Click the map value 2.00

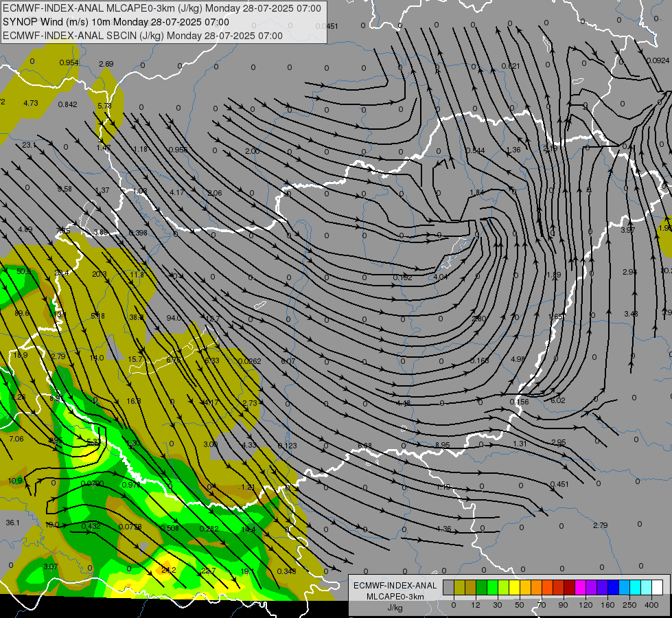coord(252,151)
